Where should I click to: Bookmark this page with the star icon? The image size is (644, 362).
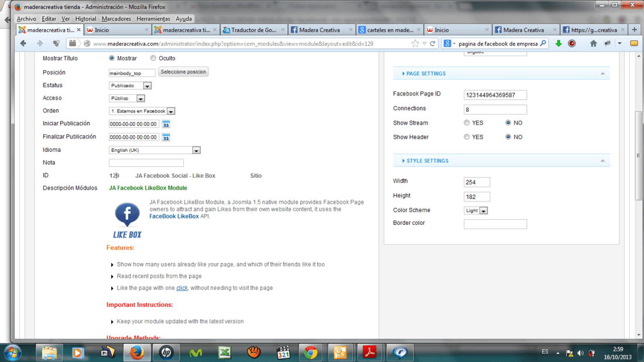coord(415,43)
